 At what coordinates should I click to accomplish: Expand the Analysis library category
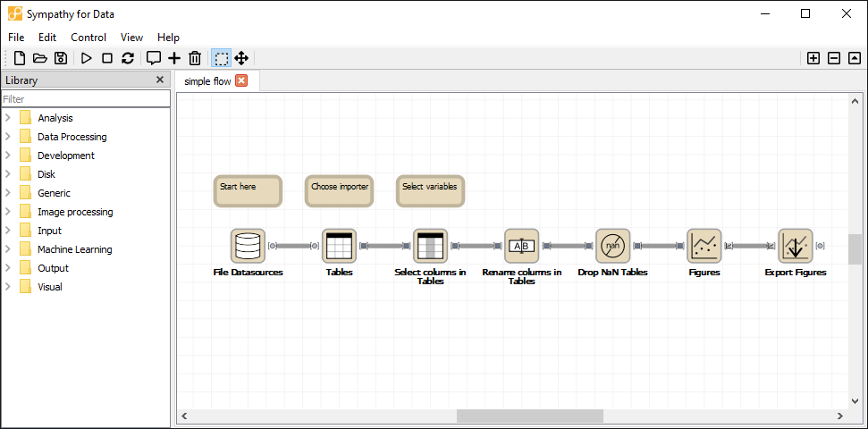tap(8, 118)
